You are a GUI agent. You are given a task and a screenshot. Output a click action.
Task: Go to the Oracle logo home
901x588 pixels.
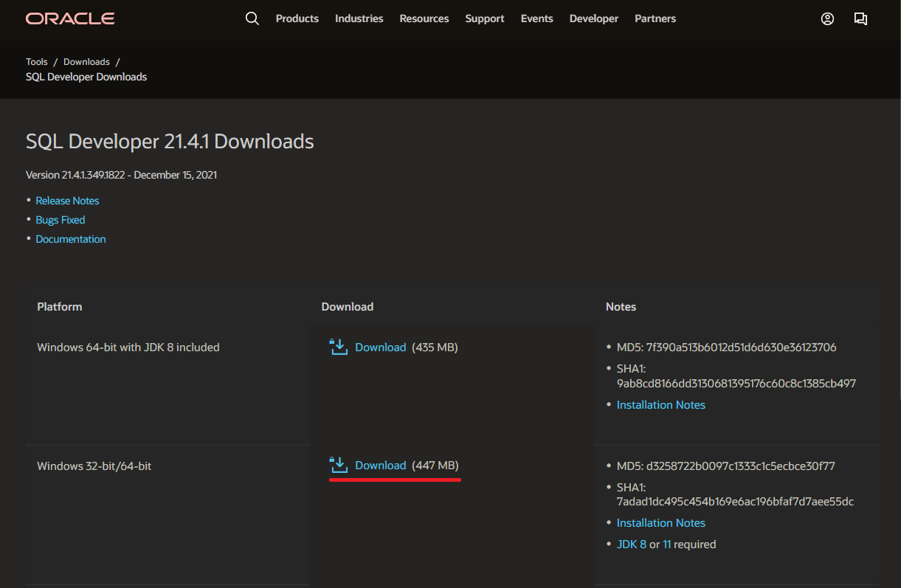pos(70,18)
